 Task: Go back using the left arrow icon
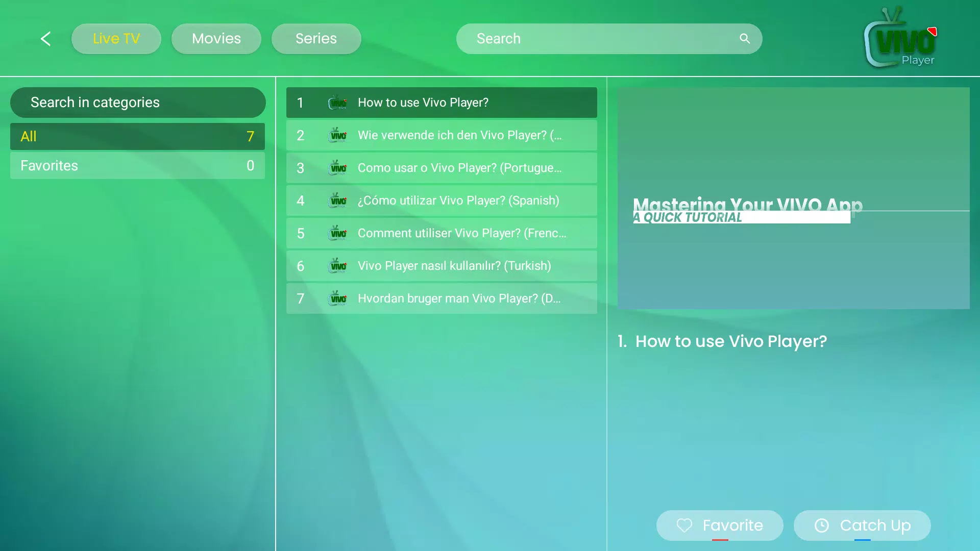(45, 39)
